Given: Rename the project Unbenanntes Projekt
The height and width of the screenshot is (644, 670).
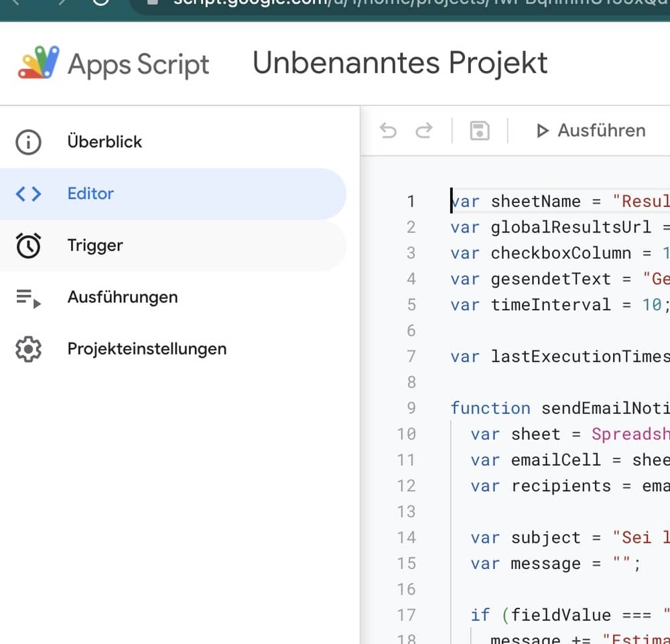Looking at the screenshot, I should [x=400, y=63].
